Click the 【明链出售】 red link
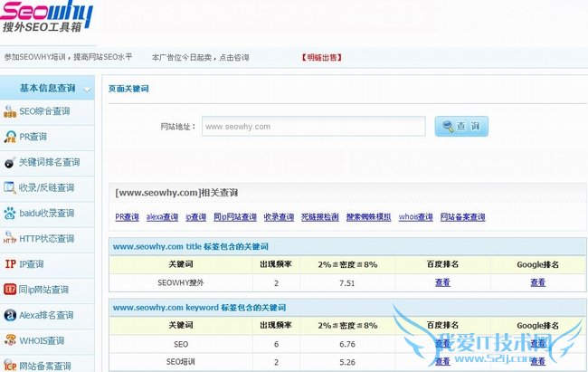This screenshot has height=372, width=588. pyautogui.click(x=321, y=57)
